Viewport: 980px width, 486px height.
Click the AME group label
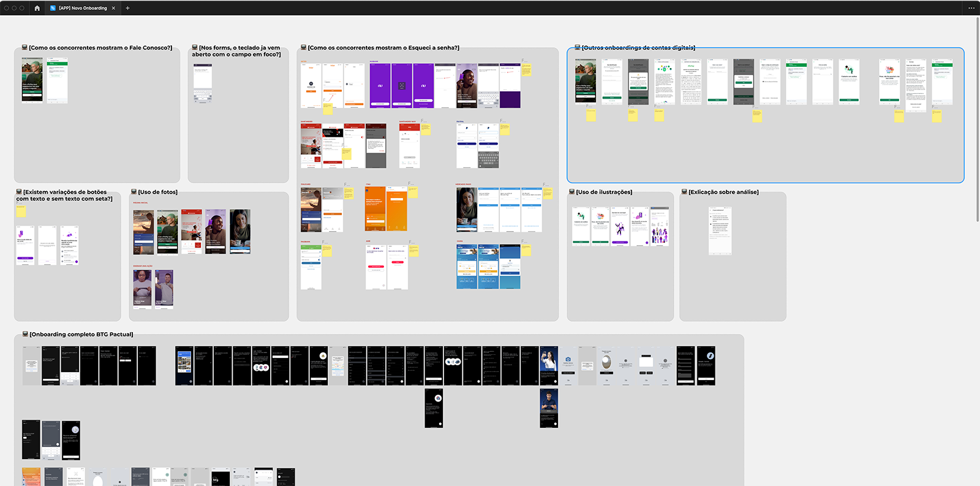click(x=368, y=241)
